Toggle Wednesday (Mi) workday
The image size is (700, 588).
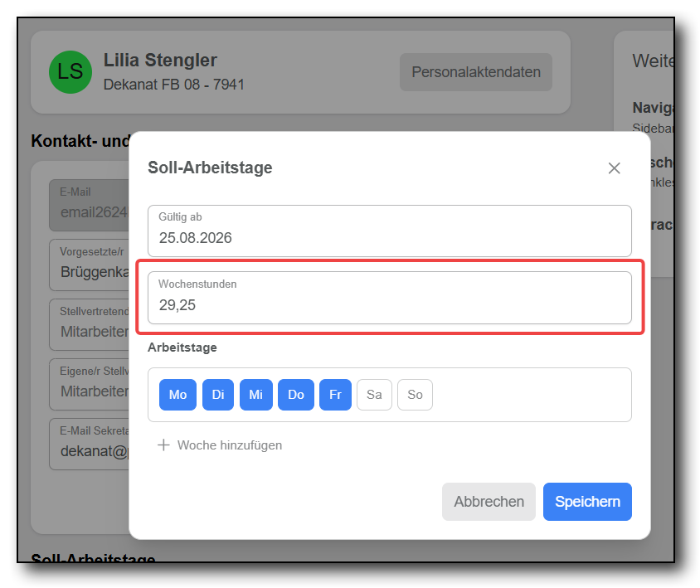255,395
